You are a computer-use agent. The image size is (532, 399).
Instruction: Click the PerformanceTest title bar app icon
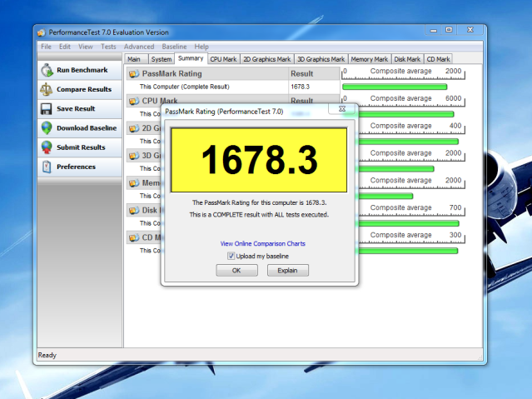point(42,32)
